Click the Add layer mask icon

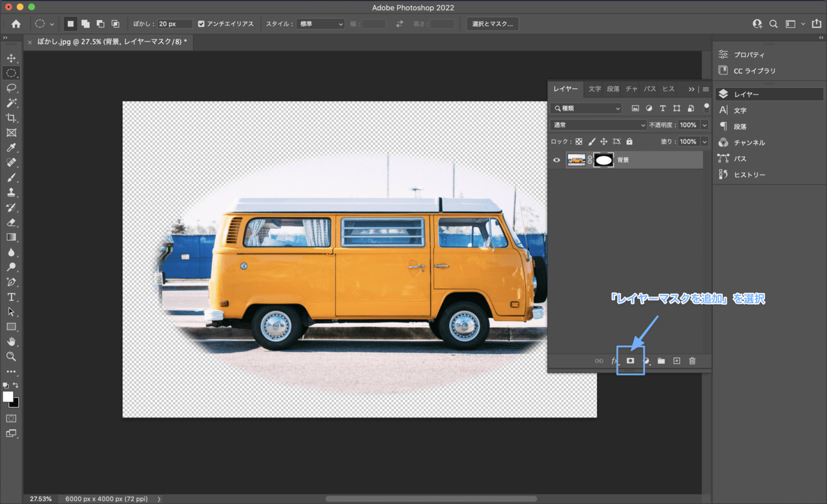click(x=630, y=361)
